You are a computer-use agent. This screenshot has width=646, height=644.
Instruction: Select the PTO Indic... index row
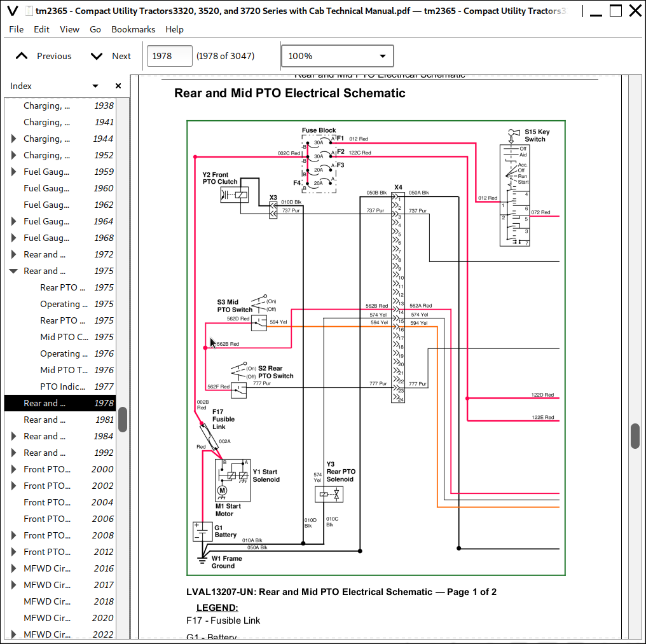(x=60, y=387)
